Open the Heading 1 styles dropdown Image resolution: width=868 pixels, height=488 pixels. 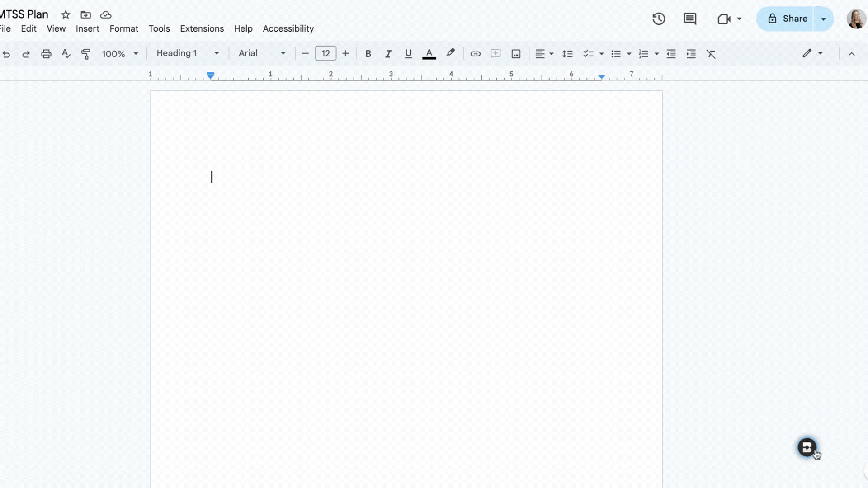[188, 53]
